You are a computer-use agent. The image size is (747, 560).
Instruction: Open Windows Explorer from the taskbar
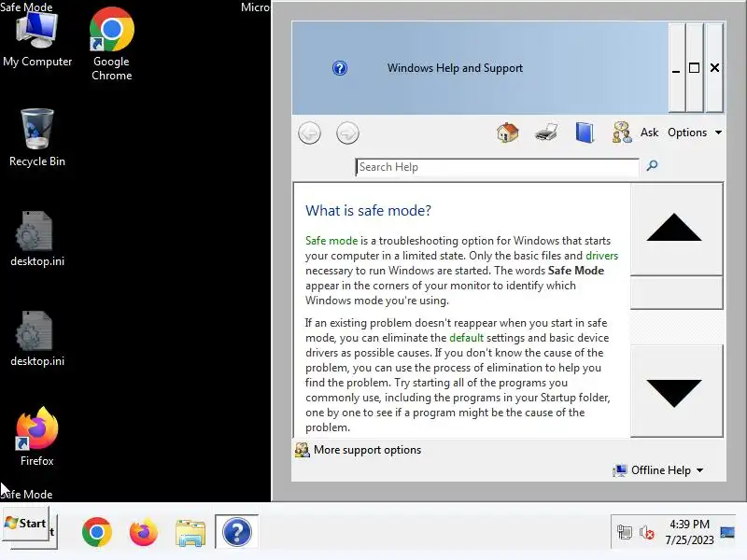coord(190,532)
